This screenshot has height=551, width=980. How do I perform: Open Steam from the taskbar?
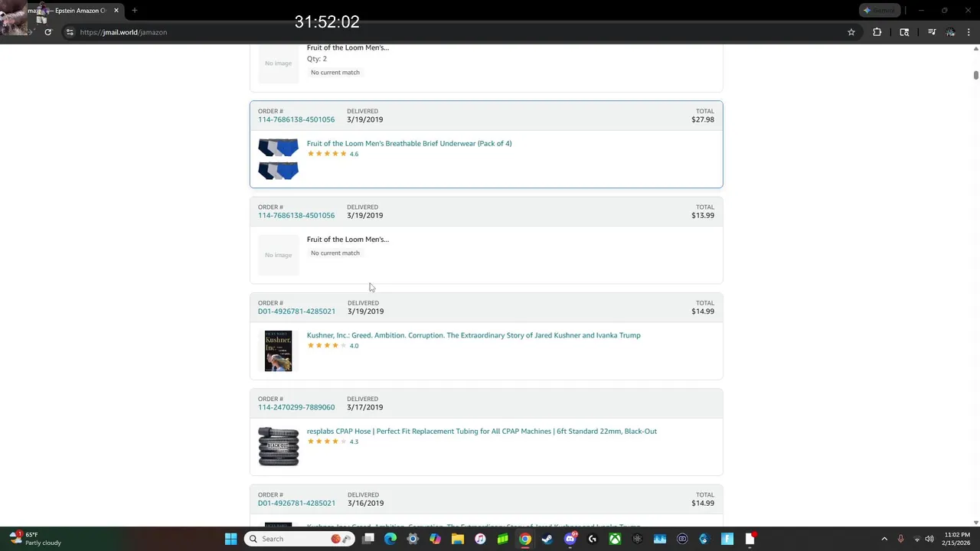coord(547,539)
